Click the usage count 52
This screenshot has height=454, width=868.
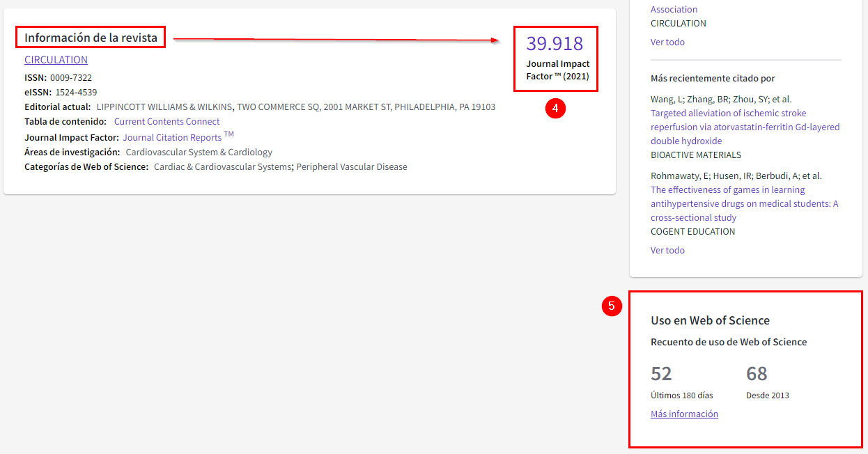(661, 374)
